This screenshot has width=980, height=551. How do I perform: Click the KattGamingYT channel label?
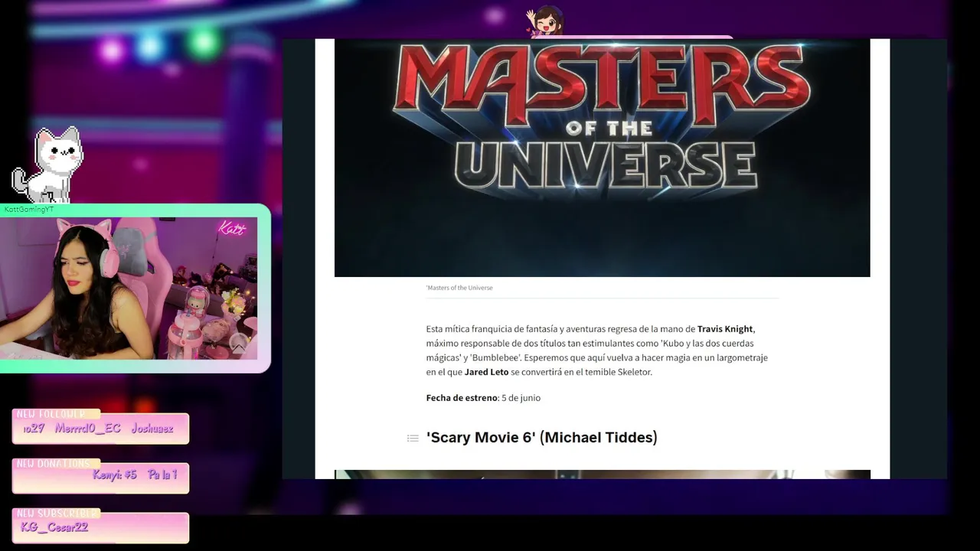click(x=28, y=210)
